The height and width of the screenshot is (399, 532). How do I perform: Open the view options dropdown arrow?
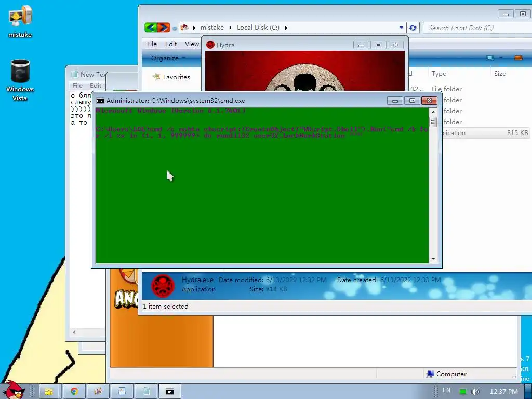point(500,58)
